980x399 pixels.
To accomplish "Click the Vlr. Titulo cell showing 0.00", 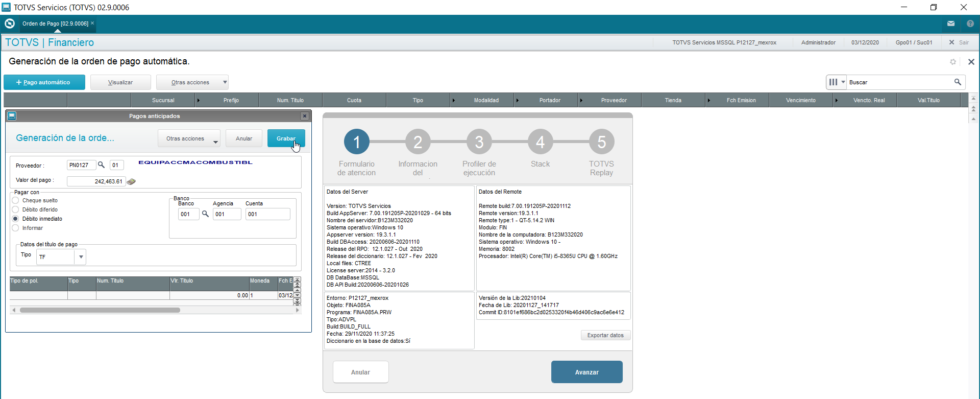I will [209, 295].
